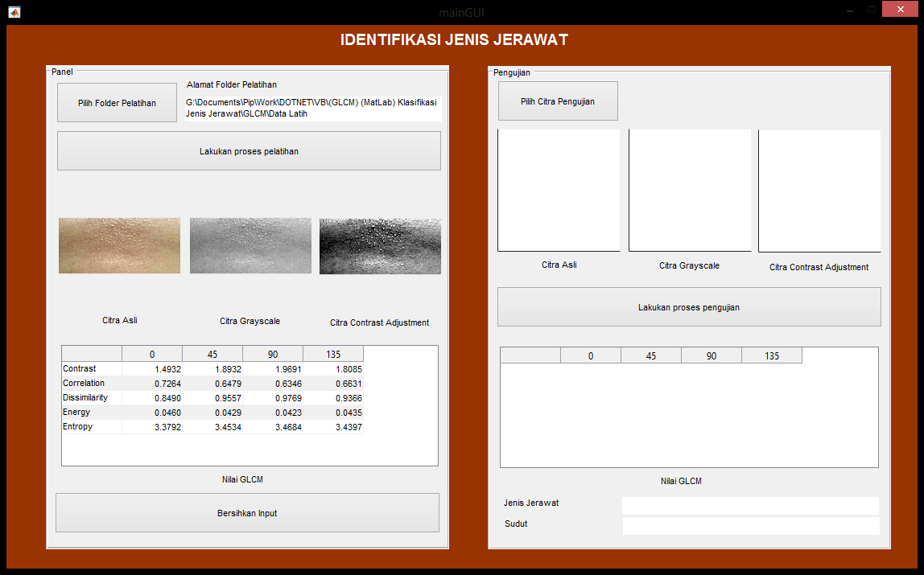
Task: Click the MATLAB icon in the title bar
Action: click(14, 12)
